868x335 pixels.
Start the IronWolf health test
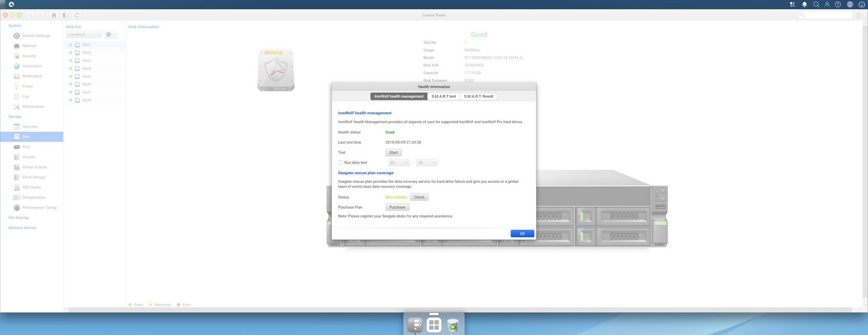393,153
